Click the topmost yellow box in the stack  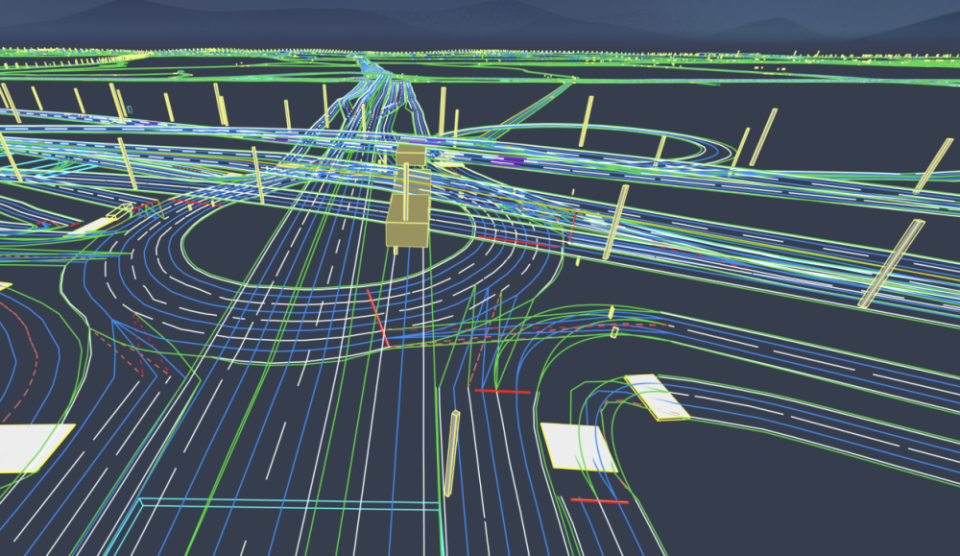[411, 154]
